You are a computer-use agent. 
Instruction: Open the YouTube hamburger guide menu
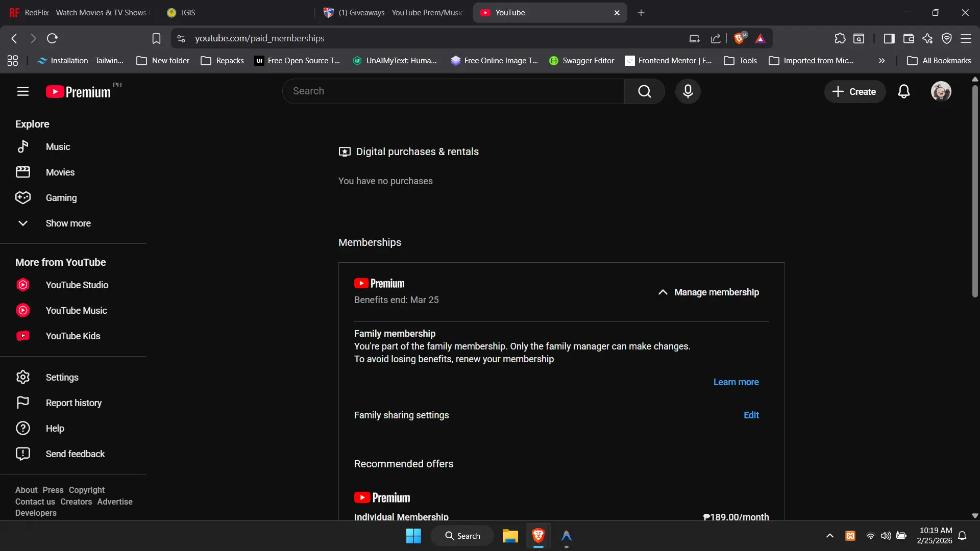(x=23, y=91)
